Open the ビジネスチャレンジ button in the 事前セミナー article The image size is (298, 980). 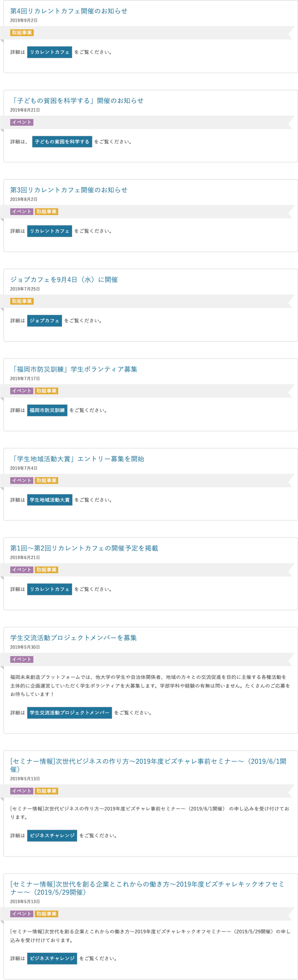click(52, 836)
